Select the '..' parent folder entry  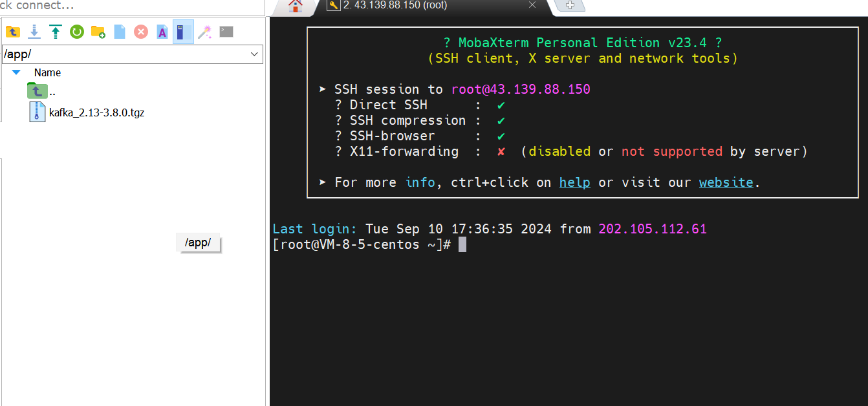click(x=52, y=91)
